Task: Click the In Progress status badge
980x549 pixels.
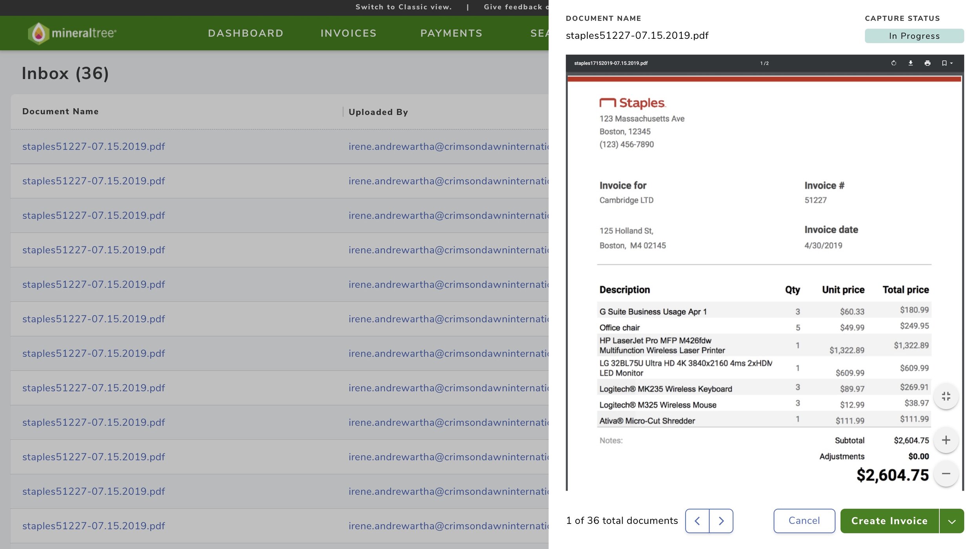Action: [x=914, y=36]
